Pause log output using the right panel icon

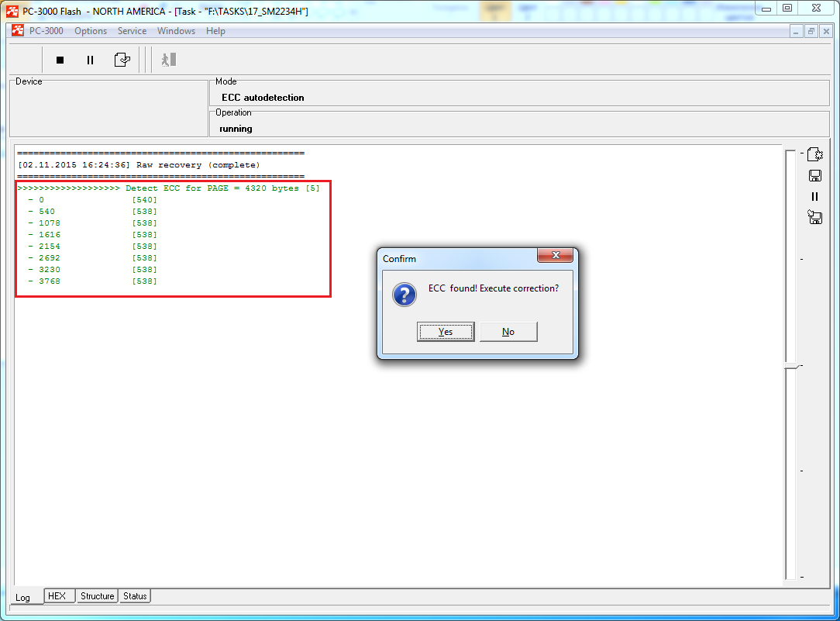click(814, 197)
